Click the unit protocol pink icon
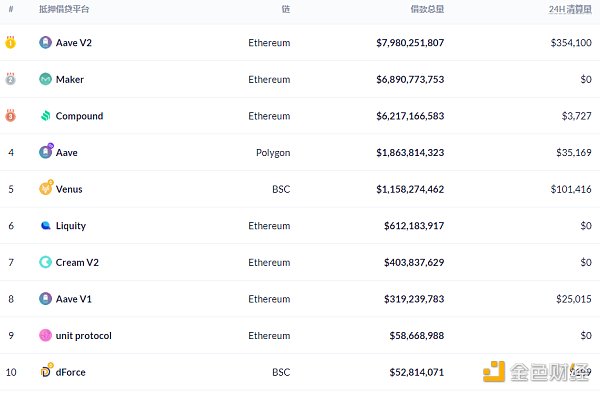The width and height of the screenshot is (600, 393). 46,336
